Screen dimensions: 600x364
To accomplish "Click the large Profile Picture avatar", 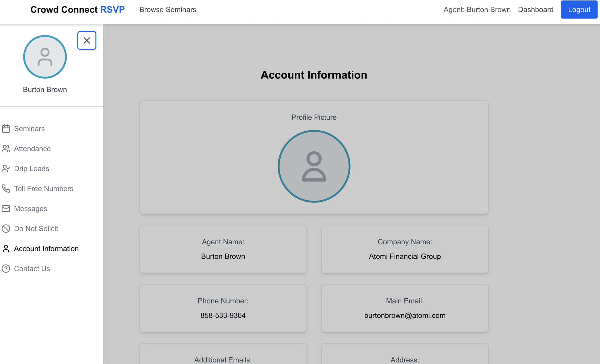I will click(x=314, y=166).
